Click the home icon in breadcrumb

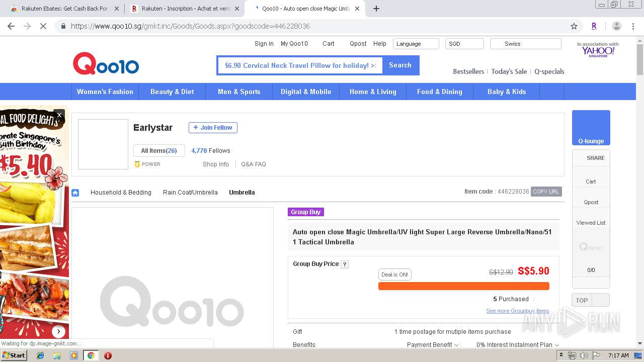coord(75,193)
